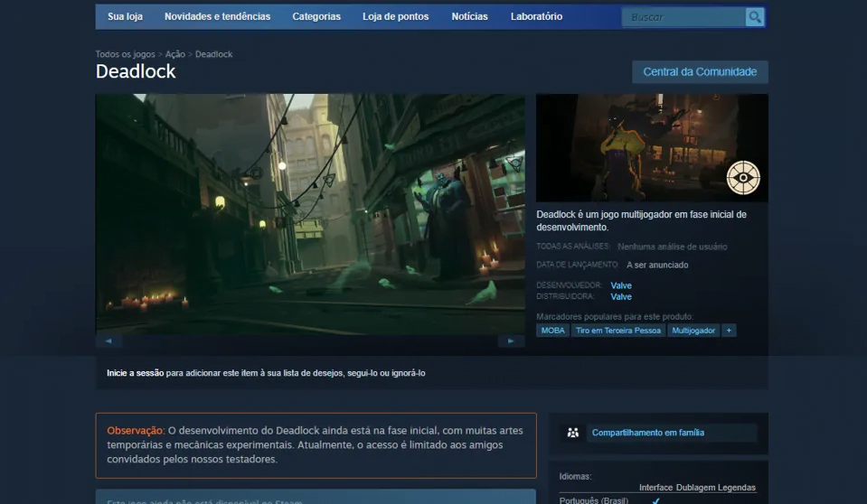The width and height of the screenshot is (867, 504).
Task: Click inside the Buscar search field
Action: 683,17
